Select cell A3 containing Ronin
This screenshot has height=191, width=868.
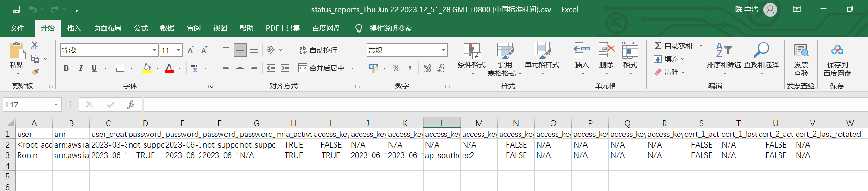click(34, 155)
